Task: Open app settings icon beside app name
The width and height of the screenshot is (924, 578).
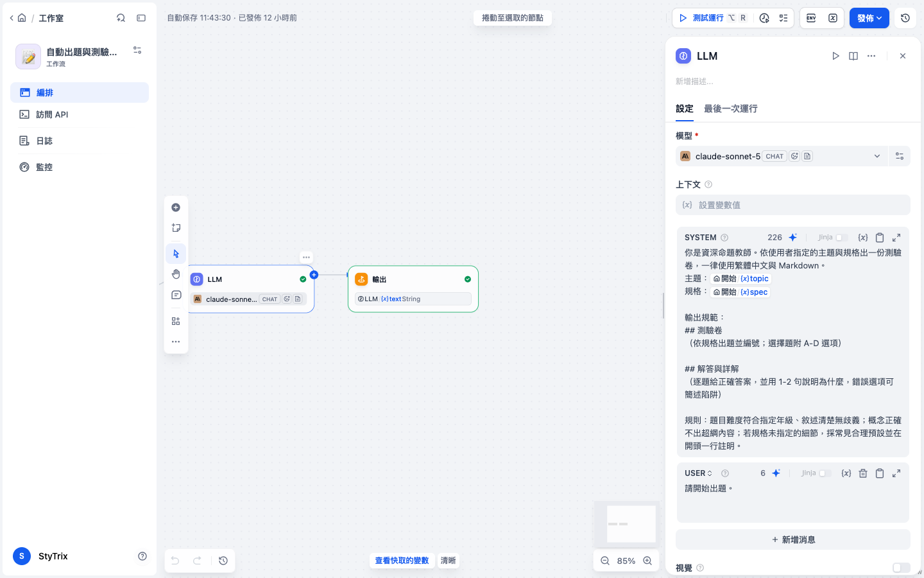Action: (x=137, y=50)
